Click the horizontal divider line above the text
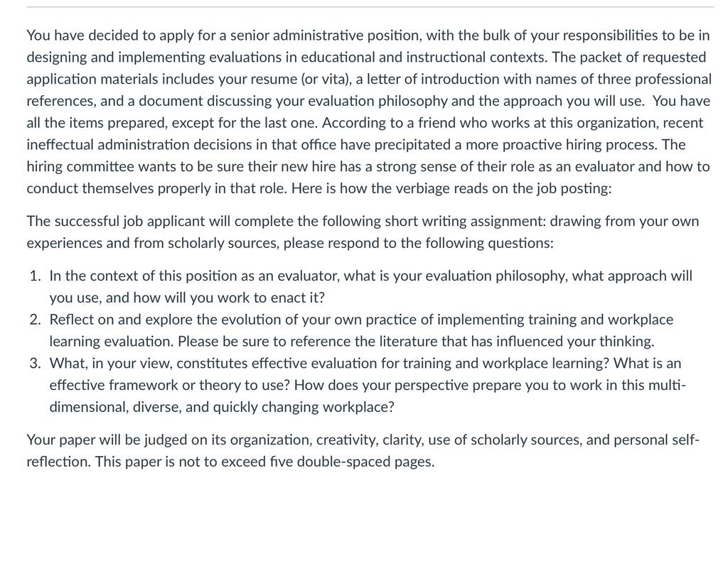This screenshot has width=728, height=564. [370, 7]
